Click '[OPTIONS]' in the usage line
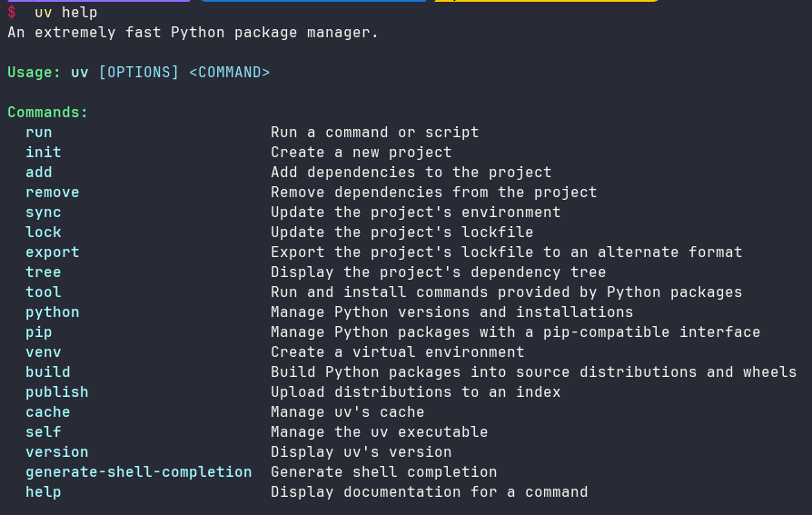The width and height of the screenshot is (812, 515). 139,73
